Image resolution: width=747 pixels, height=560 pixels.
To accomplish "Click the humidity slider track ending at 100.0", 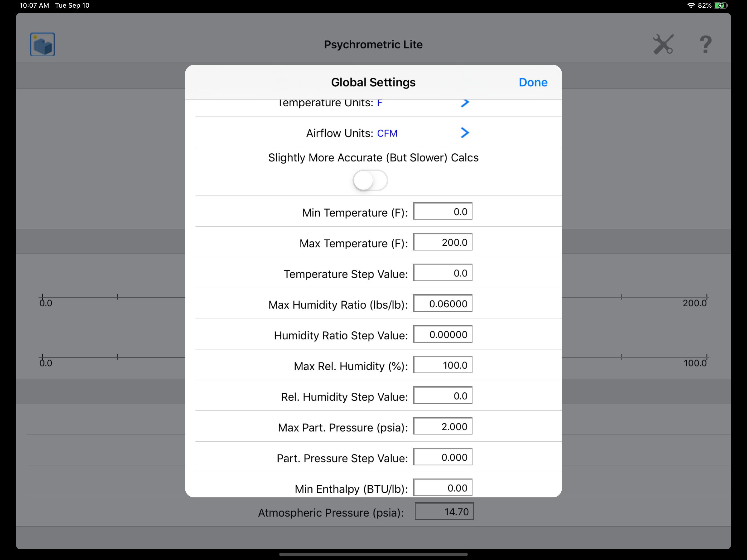I will point(635,357).
